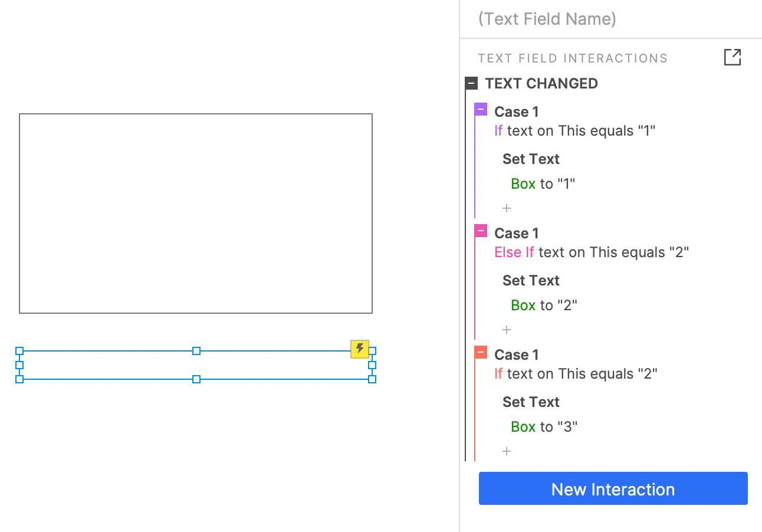Collapse the pink Else If case
Screen dimensions: 762x532
pyautogui.click(x=481, y=231)
